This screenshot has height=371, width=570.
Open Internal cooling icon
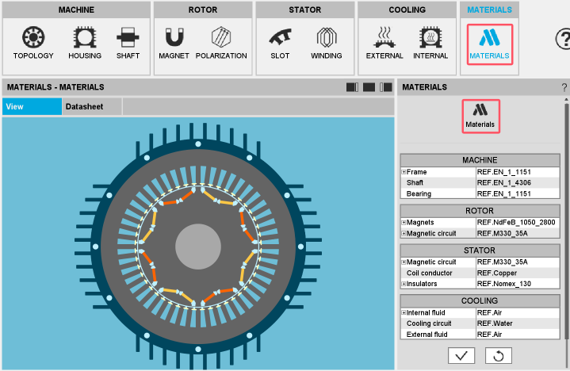point(430,43)
